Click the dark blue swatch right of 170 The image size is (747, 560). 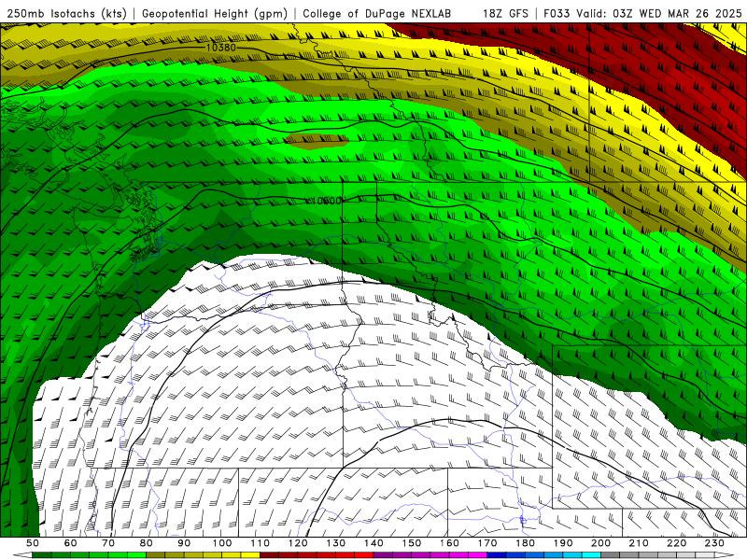(x=497, y=555)
